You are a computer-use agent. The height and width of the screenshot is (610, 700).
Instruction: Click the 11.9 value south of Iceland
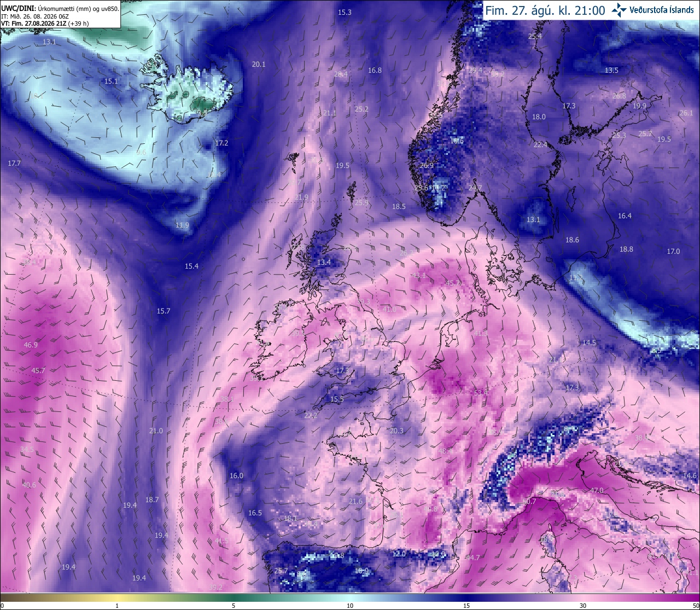[x=182, y=225]
